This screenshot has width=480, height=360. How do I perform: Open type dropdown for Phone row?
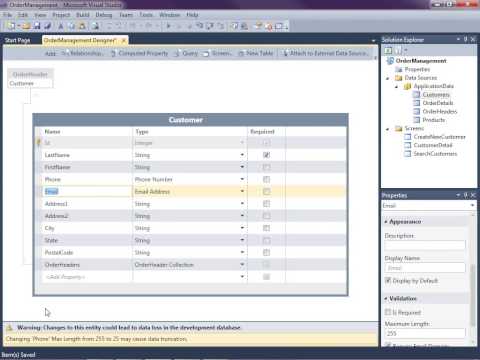[242, 179]
